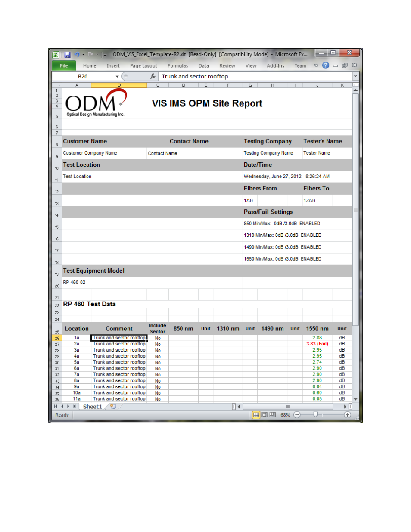Click the Select All corner of the grid
The height and width of the screenshot is (532, 411).
57,85
